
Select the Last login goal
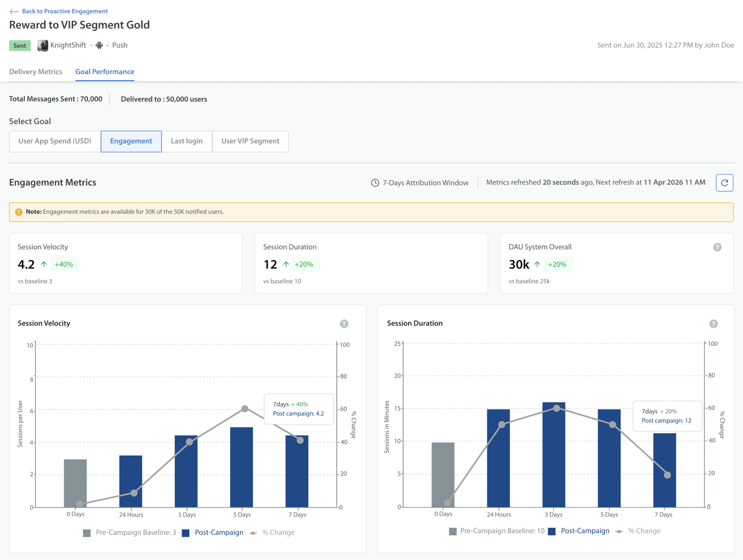pos(187,141)
